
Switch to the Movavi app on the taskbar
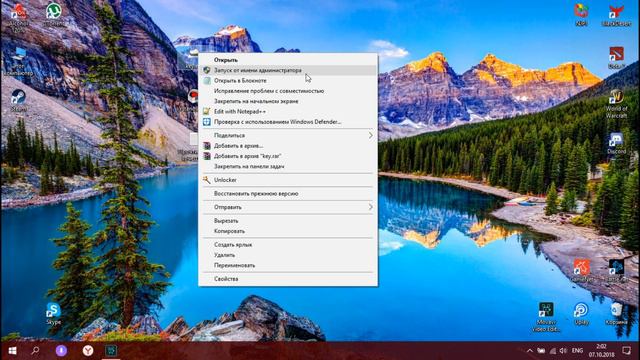coord(111,351)
